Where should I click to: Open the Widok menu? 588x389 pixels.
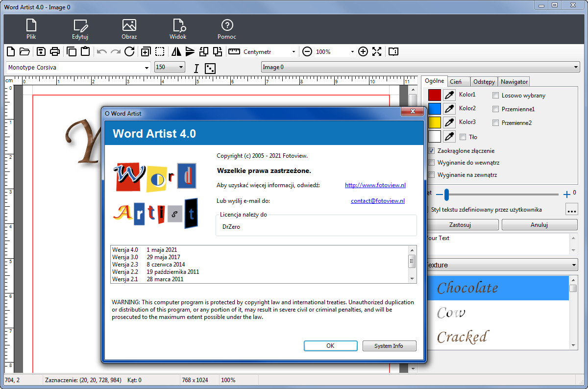[178, 29]
